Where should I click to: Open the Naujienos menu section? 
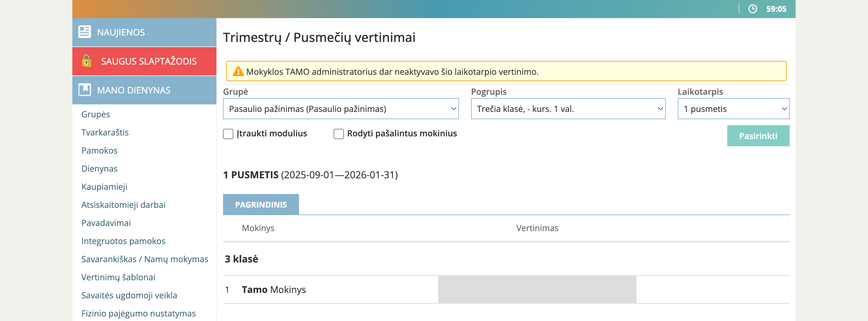point(121,32)
